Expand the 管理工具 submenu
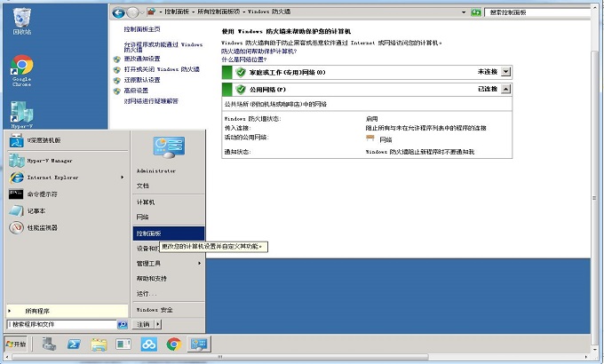 tap(167, 264)
